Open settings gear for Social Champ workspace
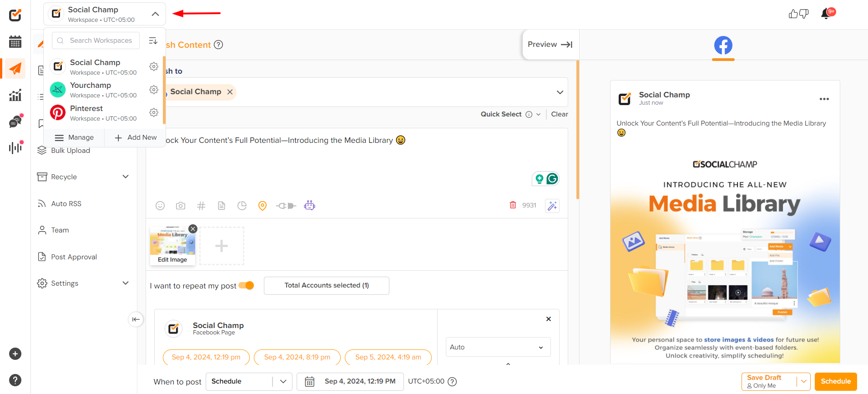Viewport: 868px width, 394px height. pyautogui.click(x=154, y=66)
